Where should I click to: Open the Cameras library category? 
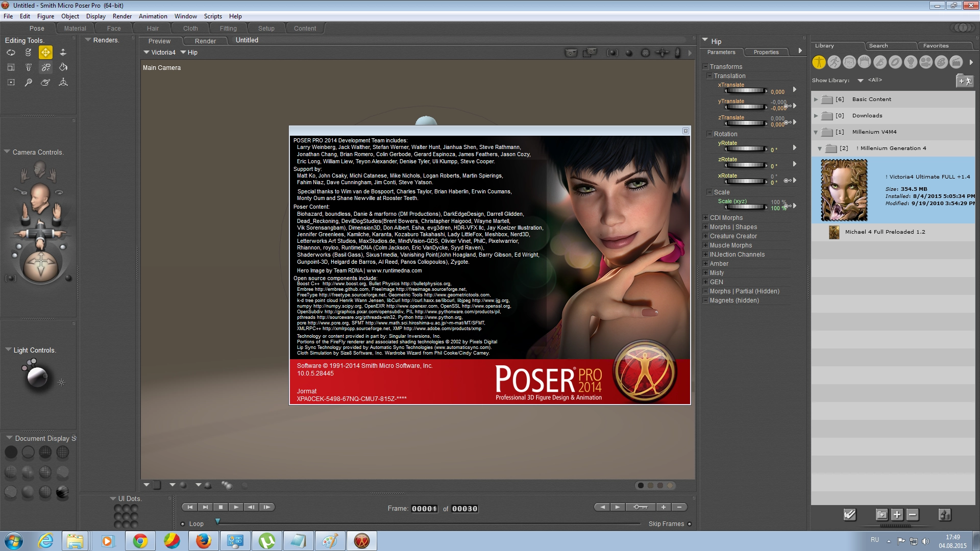(926, 62)
